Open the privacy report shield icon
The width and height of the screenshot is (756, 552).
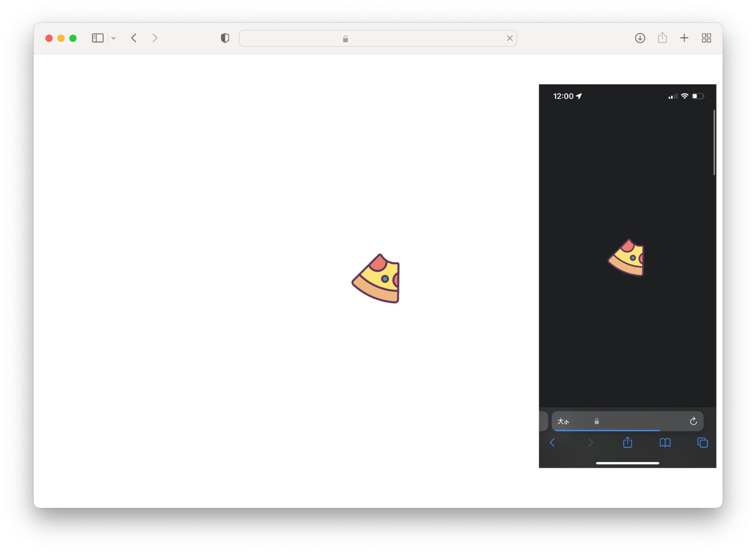(225, 38)
